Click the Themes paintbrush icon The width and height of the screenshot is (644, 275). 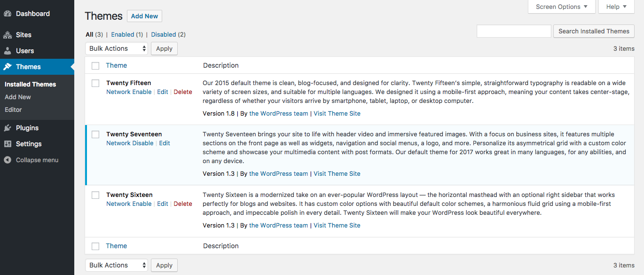click(8, 67)
